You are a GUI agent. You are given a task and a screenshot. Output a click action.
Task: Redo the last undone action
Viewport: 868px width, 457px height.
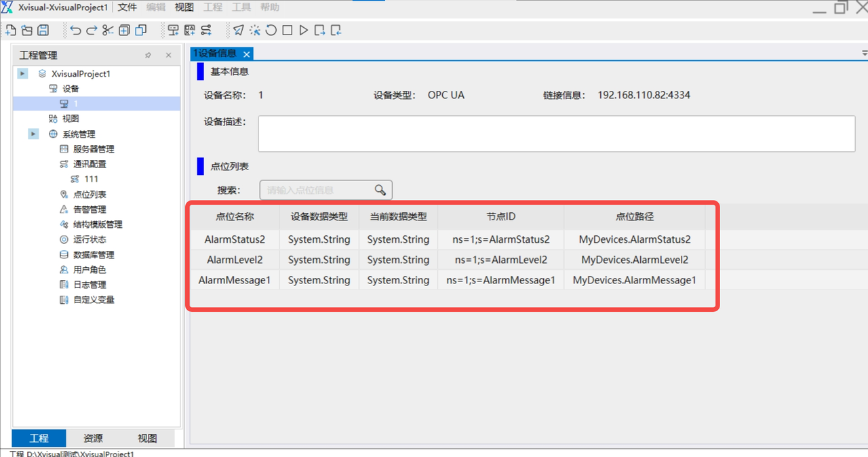pyautogui.click(x=92, y=30)
